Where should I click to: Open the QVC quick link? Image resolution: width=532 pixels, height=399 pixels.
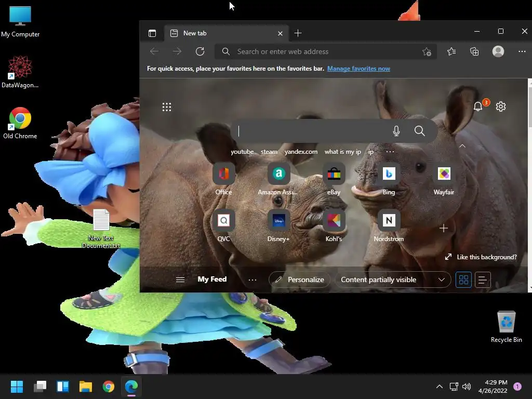tap(223, 226)
